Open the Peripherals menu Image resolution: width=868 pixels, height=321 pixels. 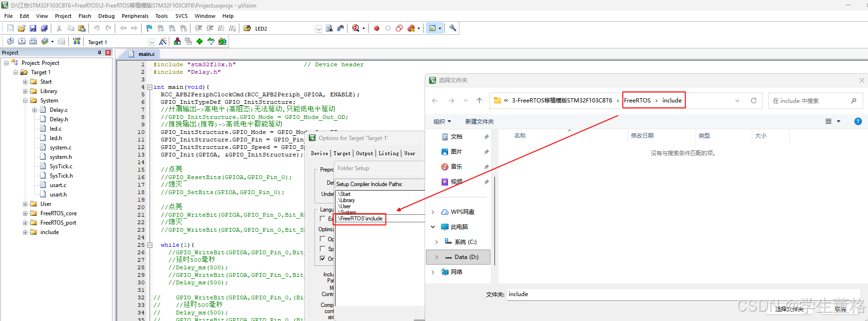(x=135, y=16)
